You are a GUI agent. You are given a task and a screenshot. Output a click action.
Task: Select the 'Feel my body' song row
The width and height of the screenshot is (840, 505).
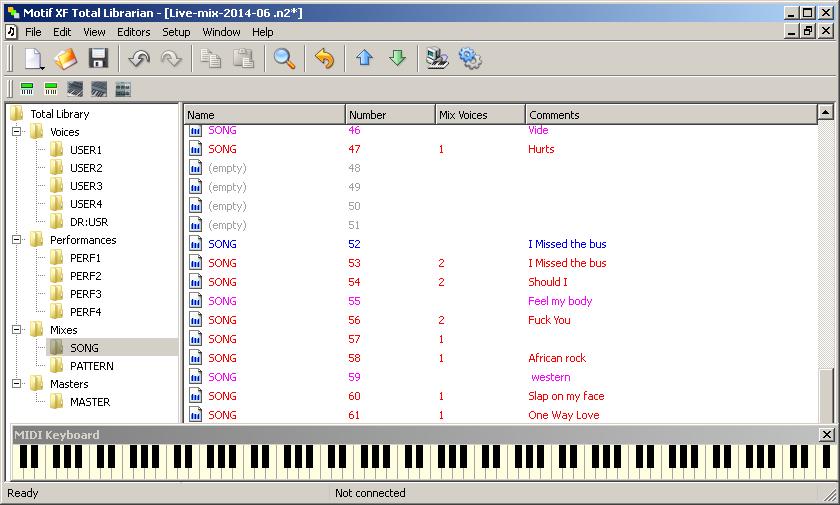click(501, 301)
